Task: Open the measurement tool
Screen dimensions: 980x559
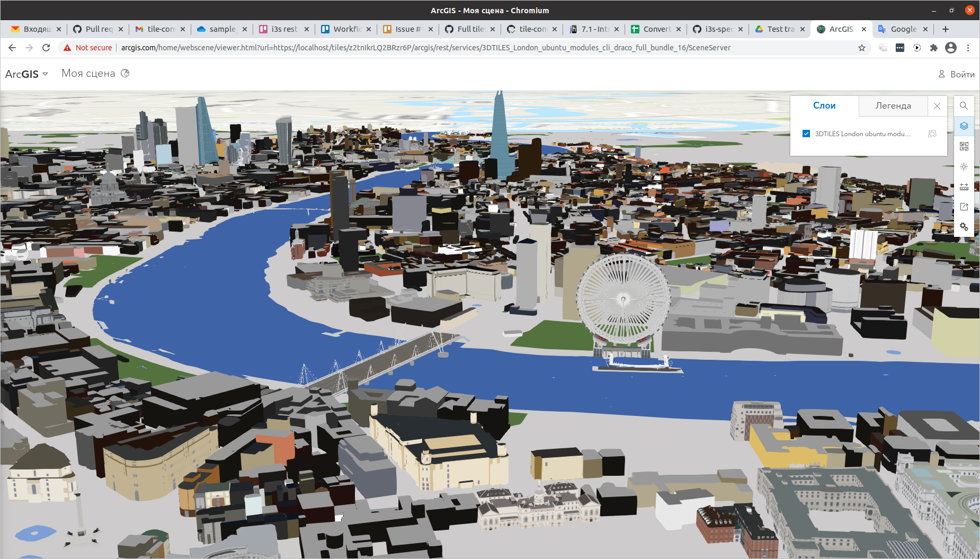Action: click(964, 187)
